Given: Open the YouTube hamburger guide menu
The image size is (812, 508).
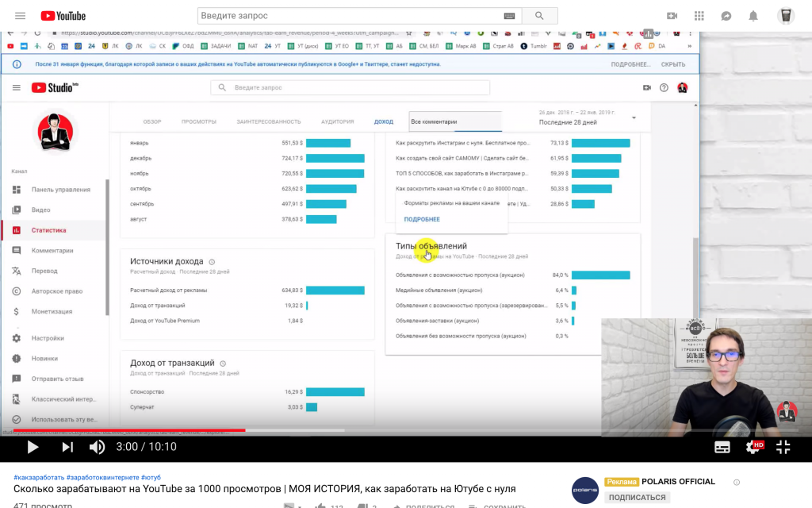Looking at the screenshot, I should pyautogui.click(x=20, y=16).
